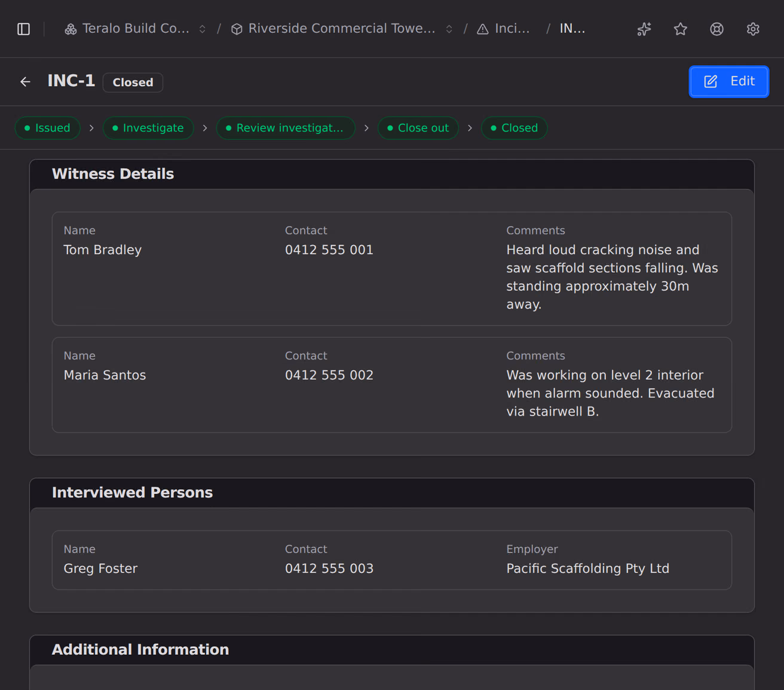784x690 pixels.
Task: Click the Teralo Build Co organization icon
Action: (71, 29)
